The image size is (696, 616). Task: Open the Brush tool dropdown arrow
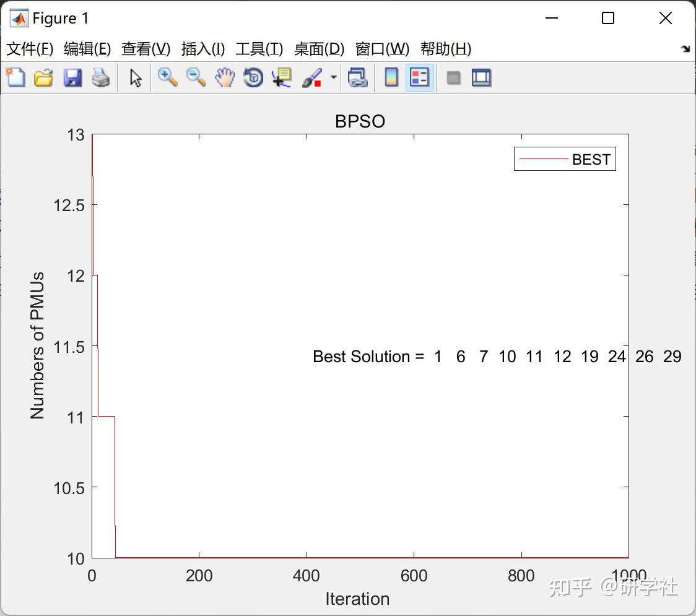coord(333,77)
